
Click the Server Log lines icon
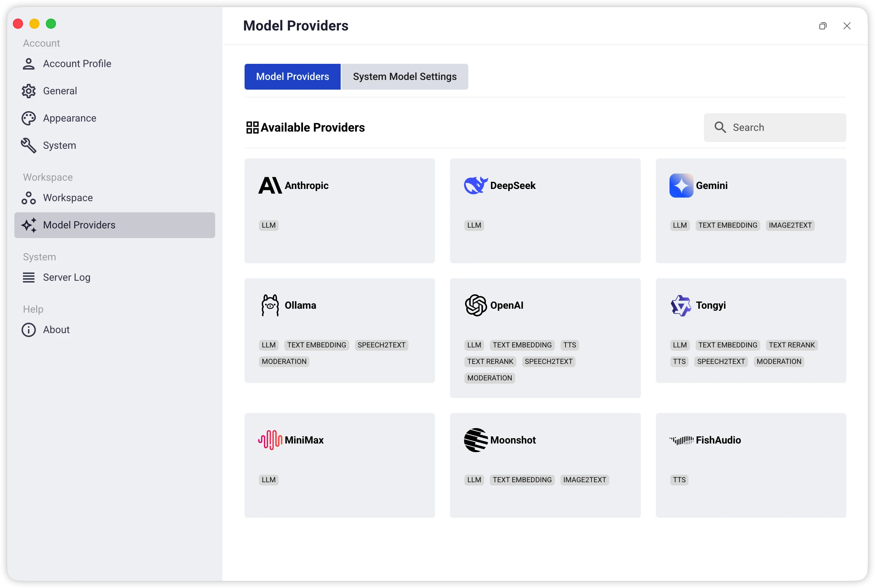pyautogui.click(x=28, y=278)
